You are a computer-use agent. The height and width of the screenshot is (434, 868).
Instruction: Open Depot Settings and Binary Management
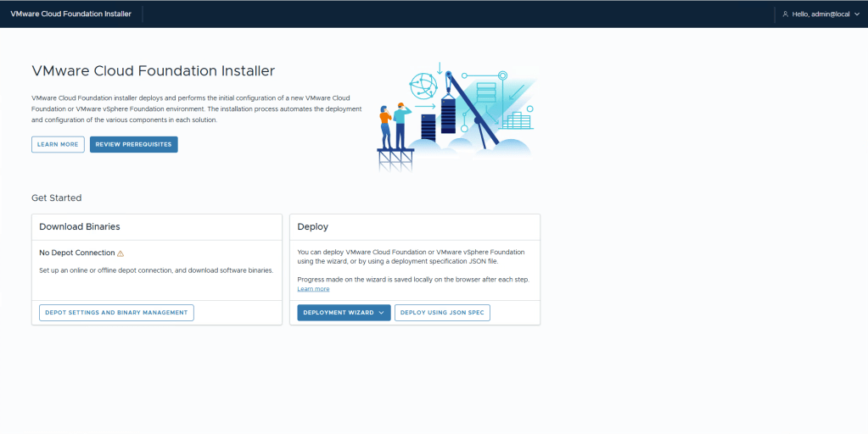click(116, 313)
